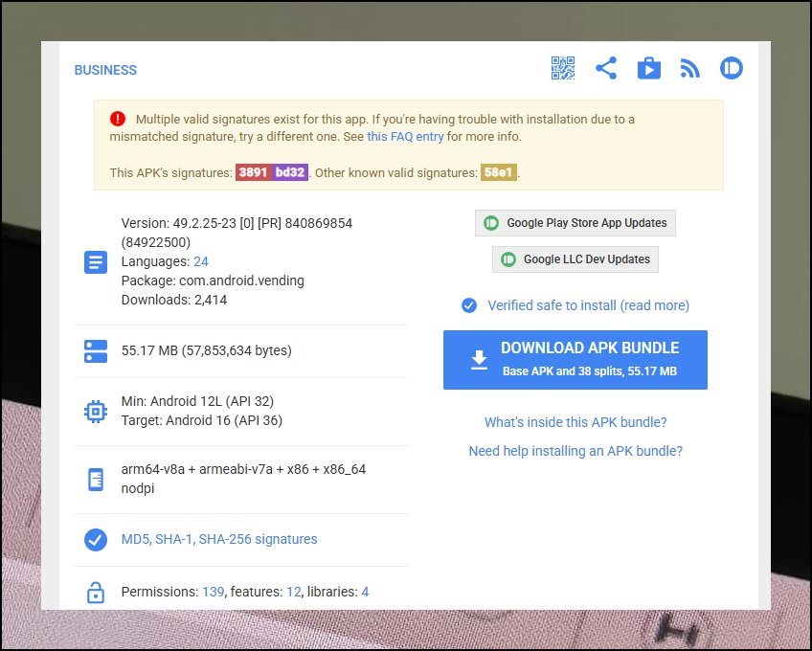This screenshot has height=651, width=812.
Task: Open the 4 libraries link
Action: click(365, 592)
